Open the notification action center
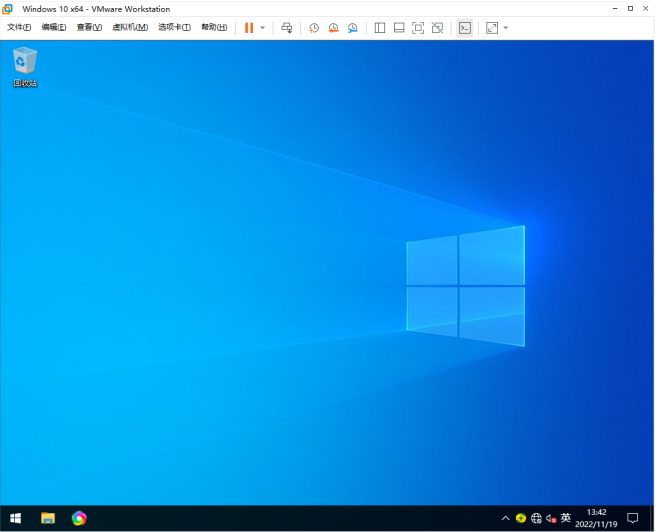The image size is (655, 532). (x=632, y=518)
